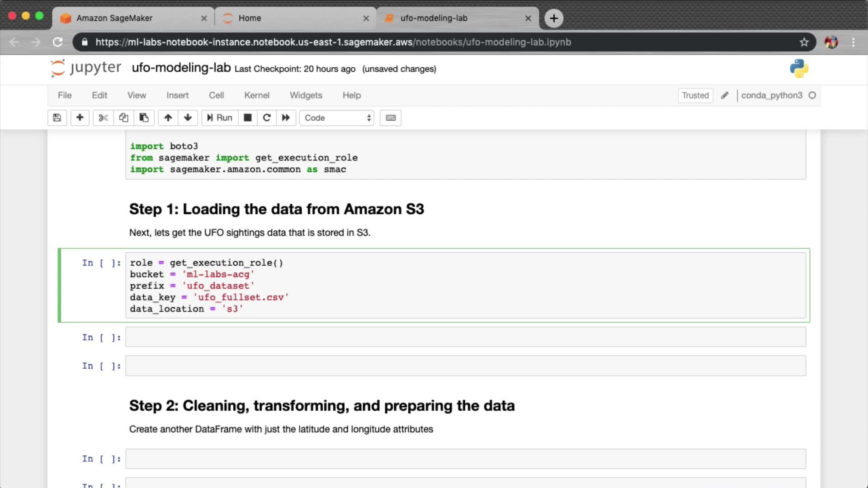The width and height of the screenshot is (868, 488).
Task: Restart the kernel icon
Action: point(267,118)
